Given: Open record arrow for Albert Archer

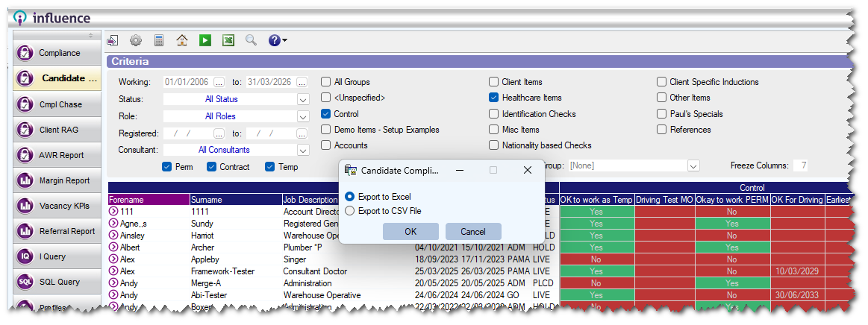Looking at the screenshot, I should (113, 247).
